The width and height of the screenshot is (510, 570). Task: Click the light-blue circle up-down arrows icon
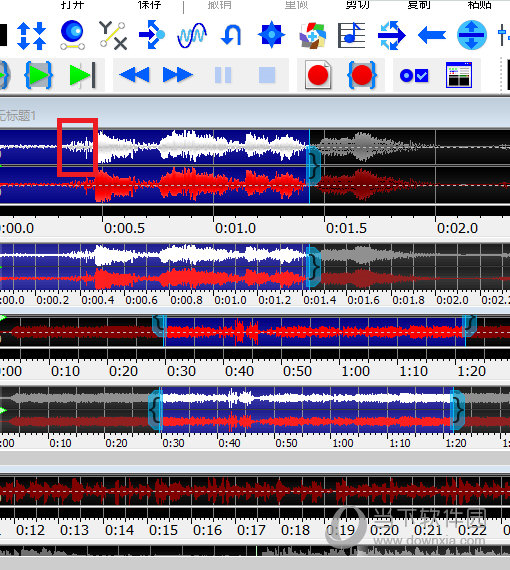(472, 35)
